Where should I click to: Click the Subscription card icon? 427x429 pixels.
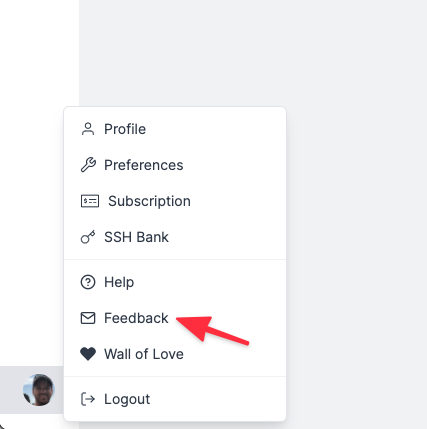(x=90, y=201)
